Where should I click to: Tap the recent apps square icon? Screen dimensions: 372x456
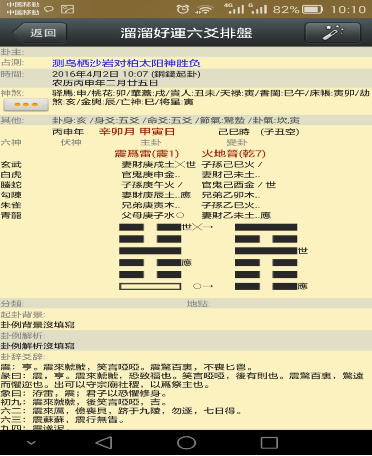269,443
